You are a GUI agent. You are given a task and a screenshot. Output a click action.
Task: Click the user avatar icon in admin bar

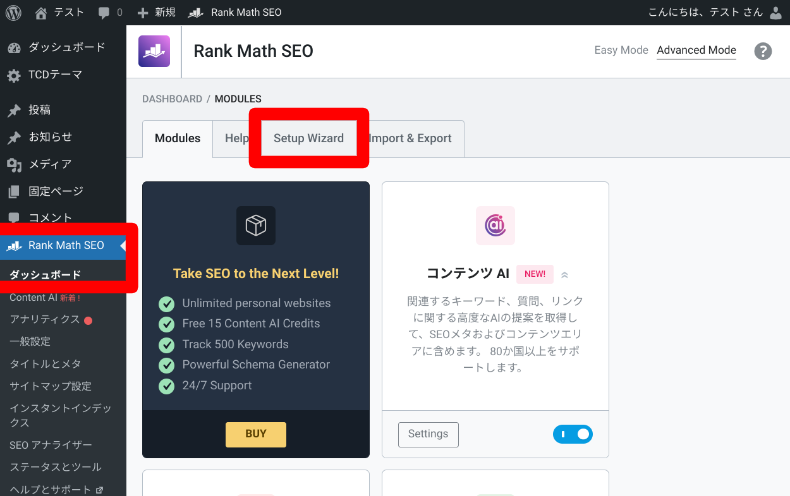[776, 12]
